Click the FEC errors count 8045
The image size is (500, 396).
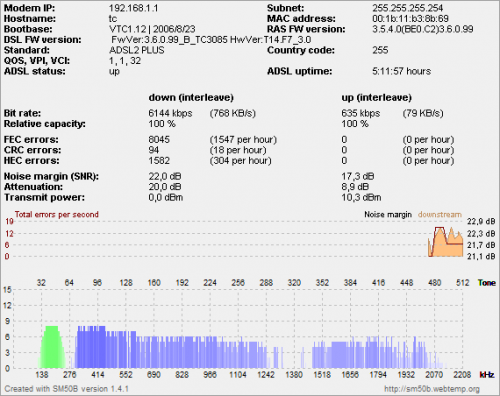tap(159, 140)
